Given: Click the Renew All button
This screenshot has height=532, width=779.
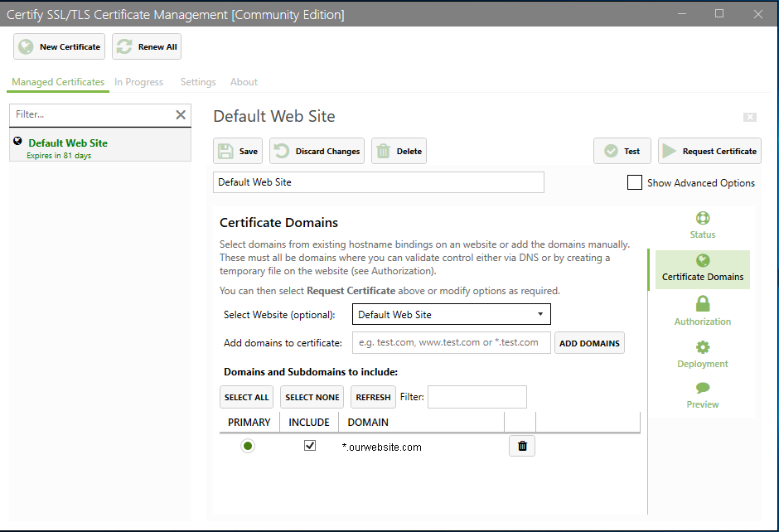Looking at the screenshot, I should (147, 46).
